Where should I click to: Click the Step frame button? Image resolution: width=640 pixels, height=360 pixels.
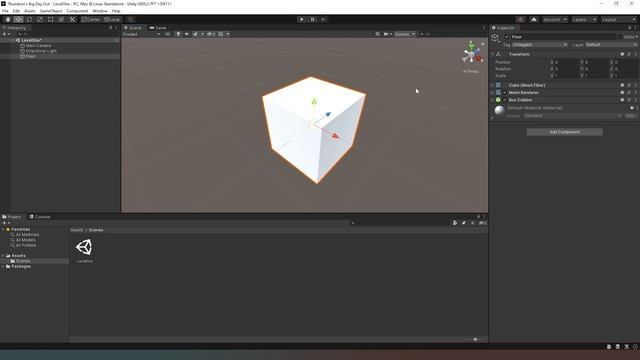pyautogui.click(x=323, y=19)
